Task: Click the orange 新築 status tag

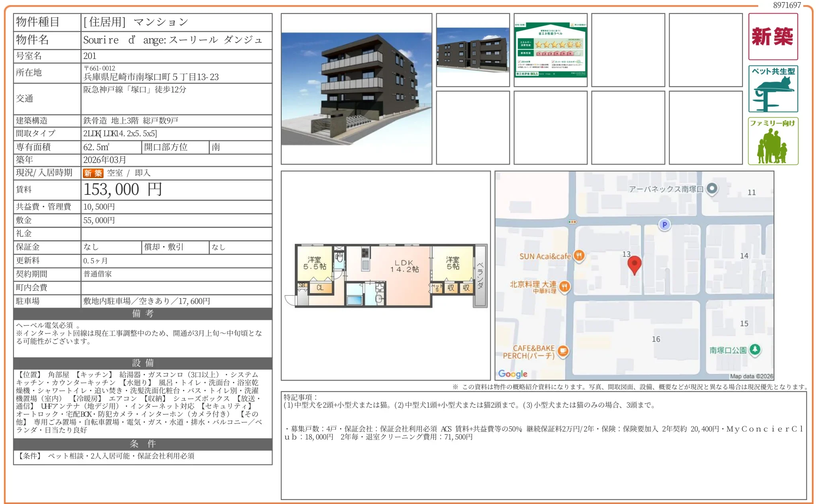Action: 93,173
